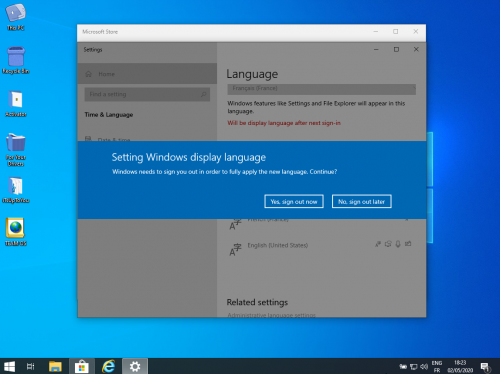The image size is (500, 374).
Task: Maximize the Microsoft Store window
Action: pyautogui.click(x=396, y=31)
